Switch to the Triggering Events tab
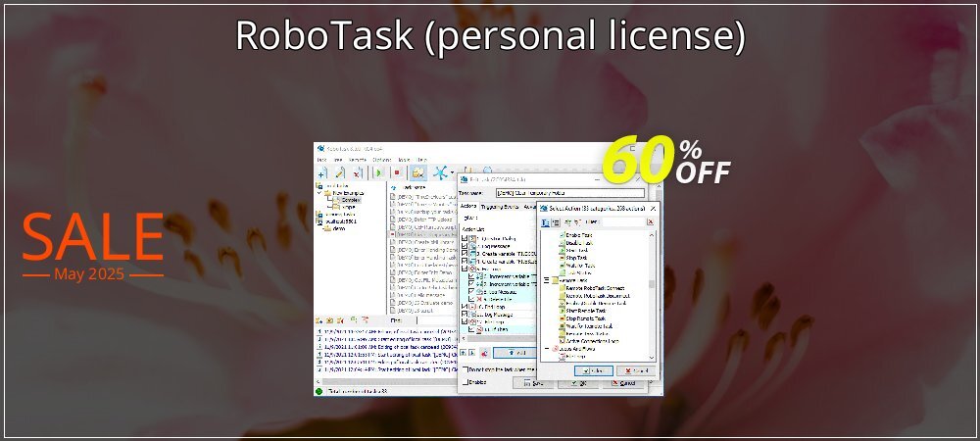This screenshot has width=980, height=441. pyautogui.click(x=500, y=207)
